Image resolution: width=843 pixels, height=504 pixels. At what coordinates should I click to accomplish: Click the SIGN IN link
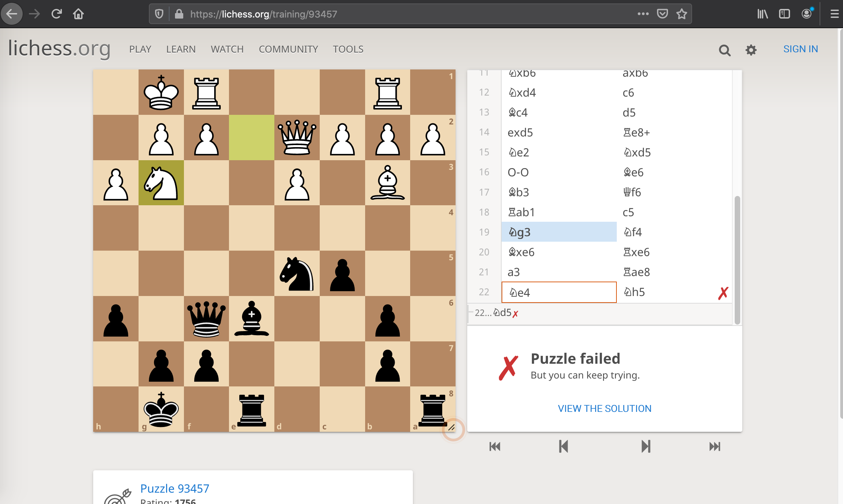tap(800, 49)
